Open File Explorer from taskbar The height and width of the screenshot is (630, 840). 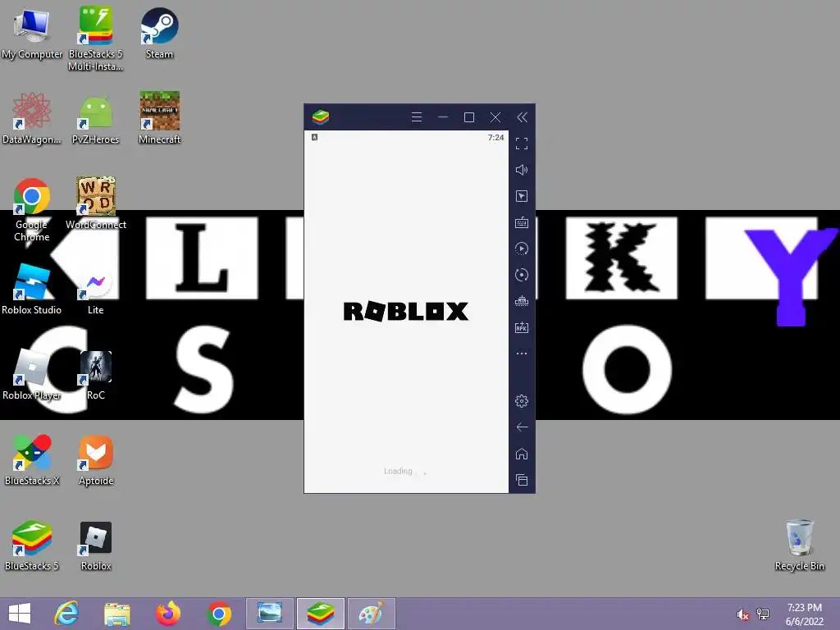pos(116,614)
